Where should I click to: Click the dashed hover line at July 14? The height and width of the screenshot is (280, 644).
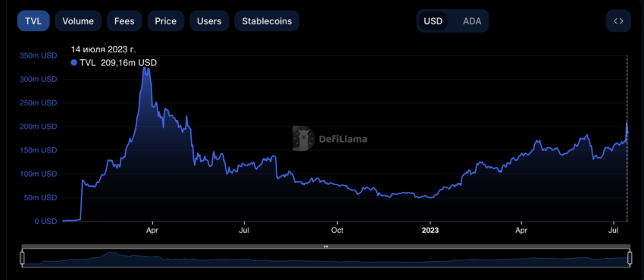tap(627, 138)
